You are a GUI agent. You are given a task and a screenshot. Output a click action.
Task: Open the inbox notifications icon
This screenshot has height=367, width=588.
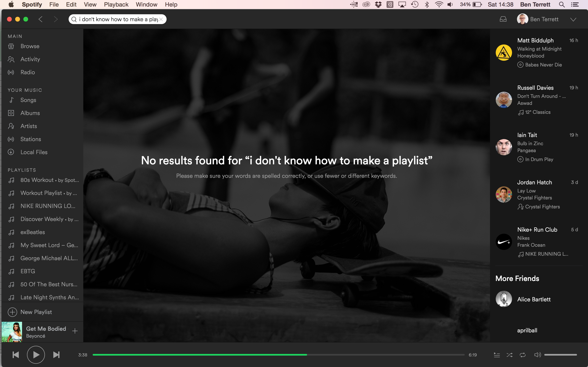pyautogui.click(x=503, y=19)
